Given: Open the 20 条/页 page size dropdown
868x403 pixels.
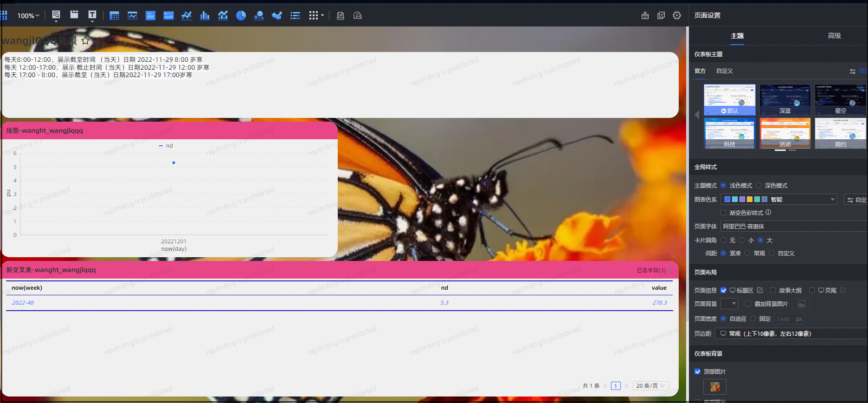Looking at the screenshot, I should click(x=651, y=386).
